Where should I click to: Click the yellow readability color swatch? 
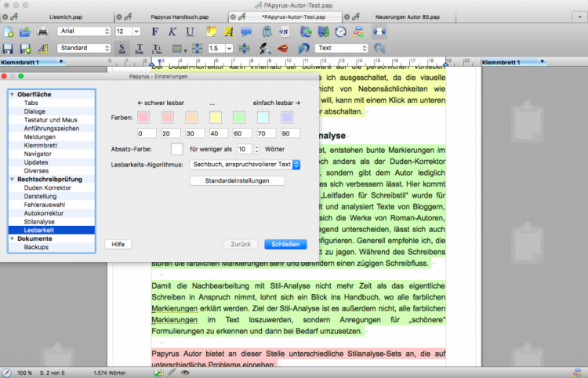point(216,118)
